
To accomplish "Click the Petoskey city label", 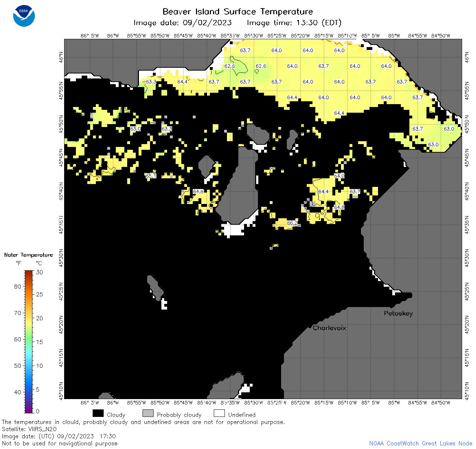I will [x=398, y=313].
